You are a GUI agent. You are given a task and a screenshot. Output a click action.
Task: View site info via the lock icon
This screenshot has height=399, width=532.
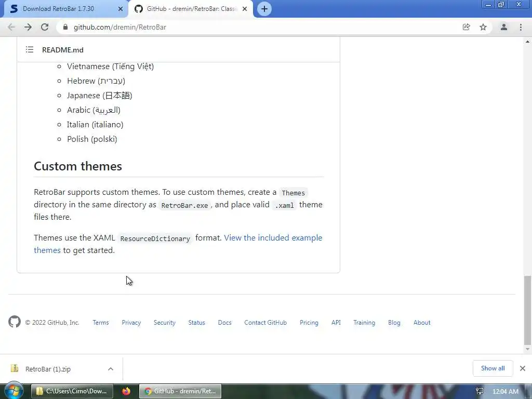point(65,27)
